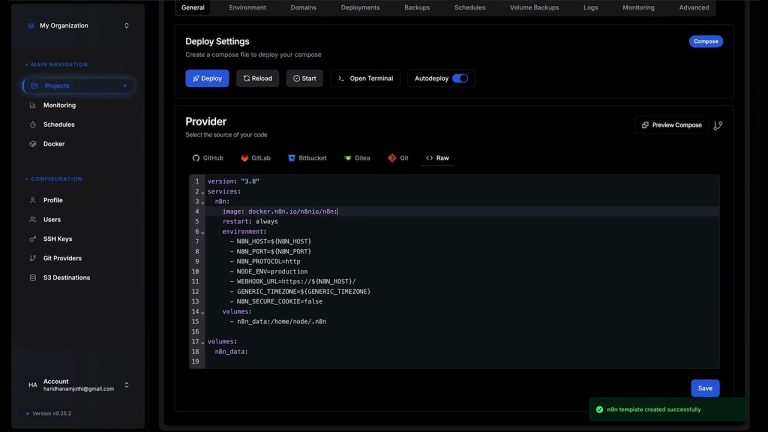This screenshot has width=768, height=432.
Task: Click the Projects folder icon
Action: (34, 86)
